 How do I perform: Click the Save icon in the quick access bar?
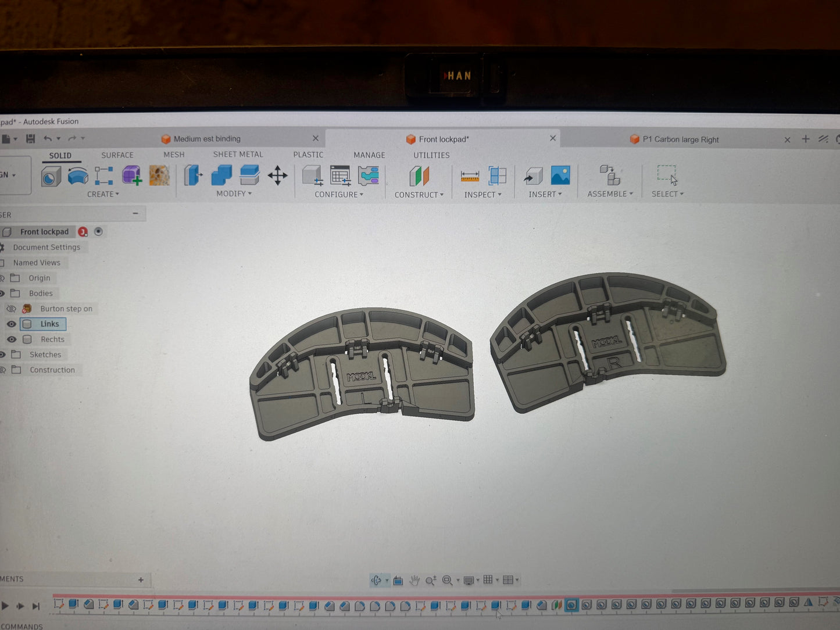coord(31,138)
